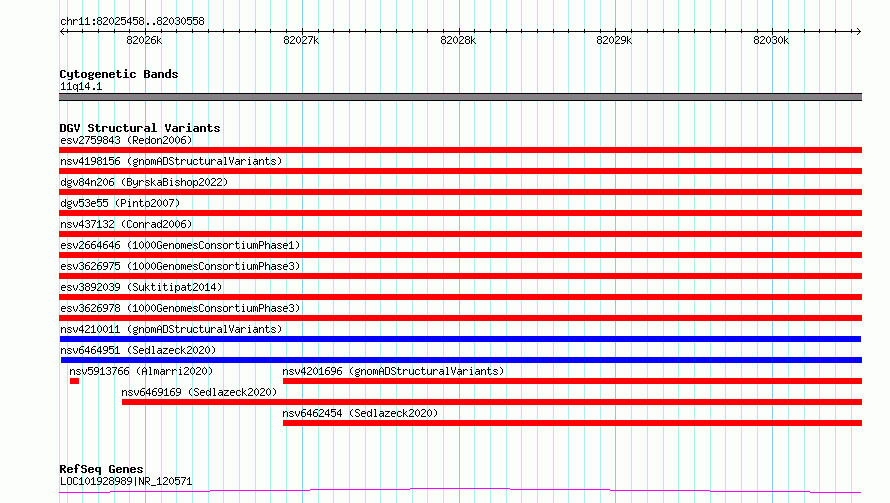Click the red bar for nsv4201696
The width and height of the screenshot is (890, 503).
572,381
